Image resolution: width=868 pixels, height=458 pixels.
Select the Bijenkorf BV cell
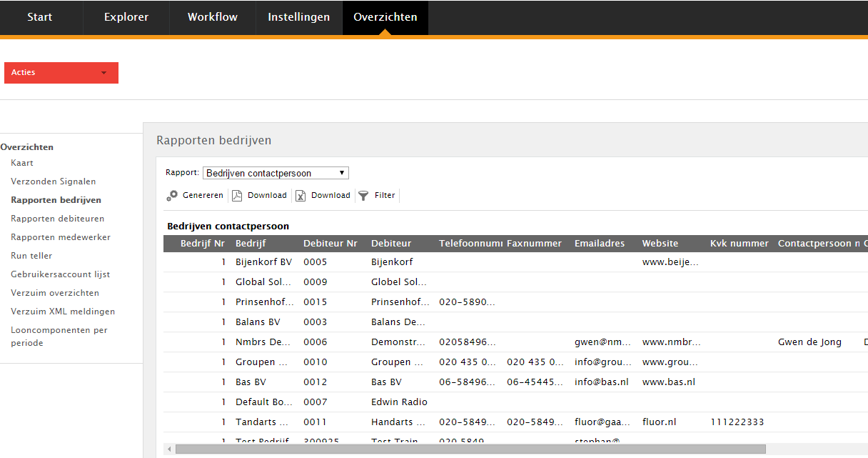[264, 262]
